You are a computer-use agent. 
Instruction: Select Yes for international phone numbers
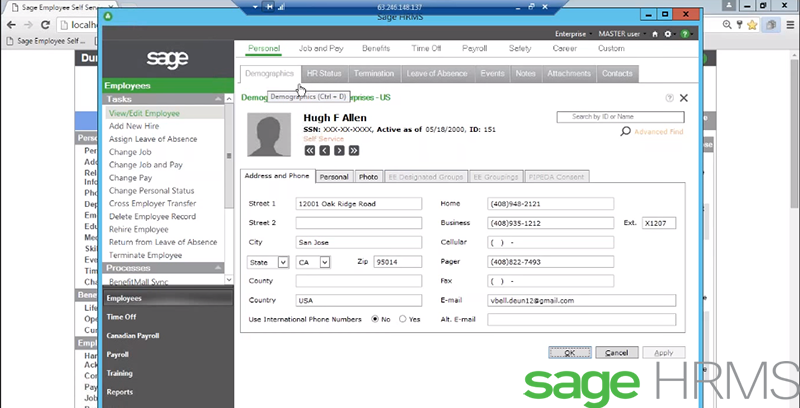403,319
